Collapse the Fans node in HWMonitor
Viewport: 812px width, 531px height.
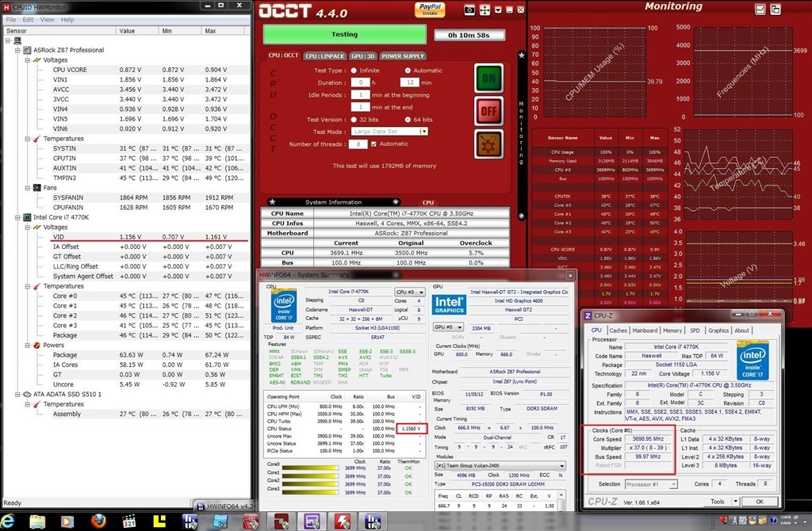[28, 188]
